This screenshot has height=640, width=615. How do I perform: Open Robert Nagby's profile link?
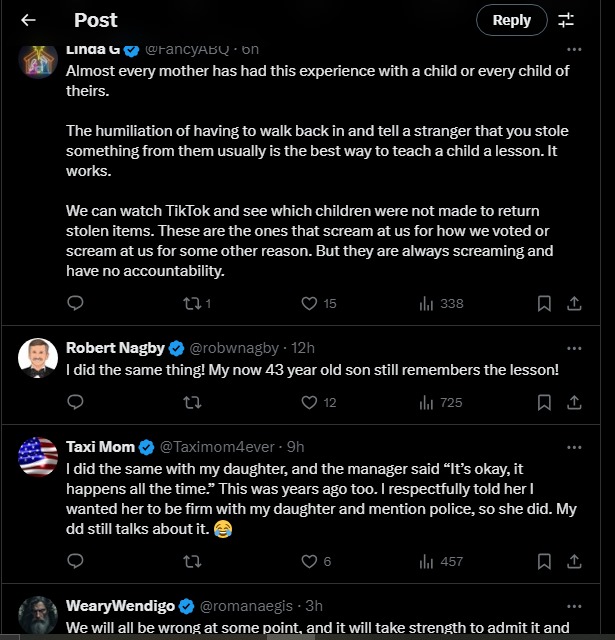116,348
